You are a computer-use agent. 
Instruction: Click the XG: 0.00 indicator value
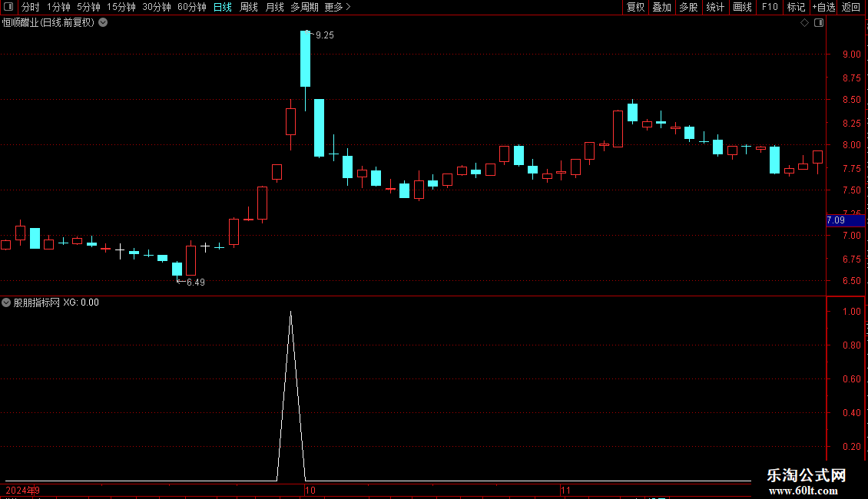[81, 302]
